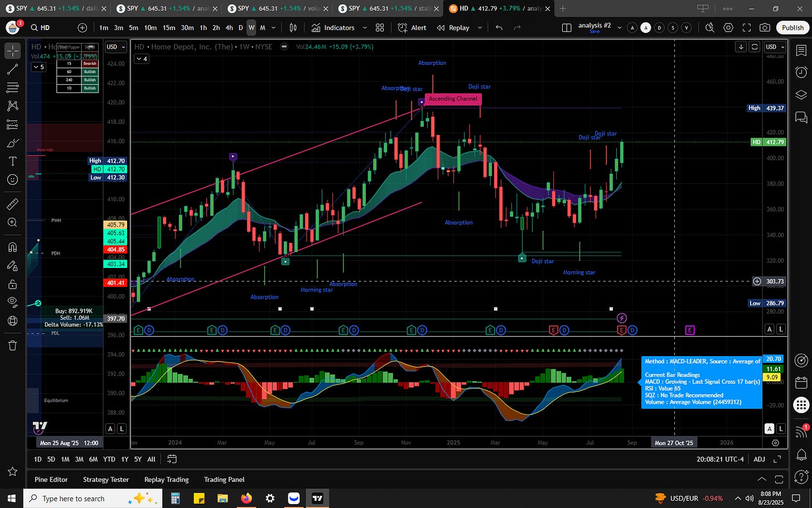Set the 1Y date range

pos(124,459)
